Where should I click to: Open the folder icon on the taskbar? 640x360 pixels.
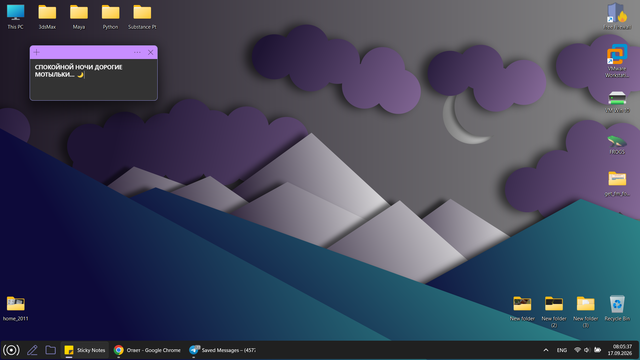tap(51, 350)
